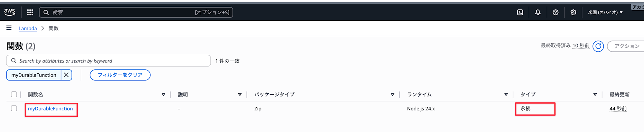Sort by タイプ column arrow
The image size is (644, 132).
pos(595,95)
